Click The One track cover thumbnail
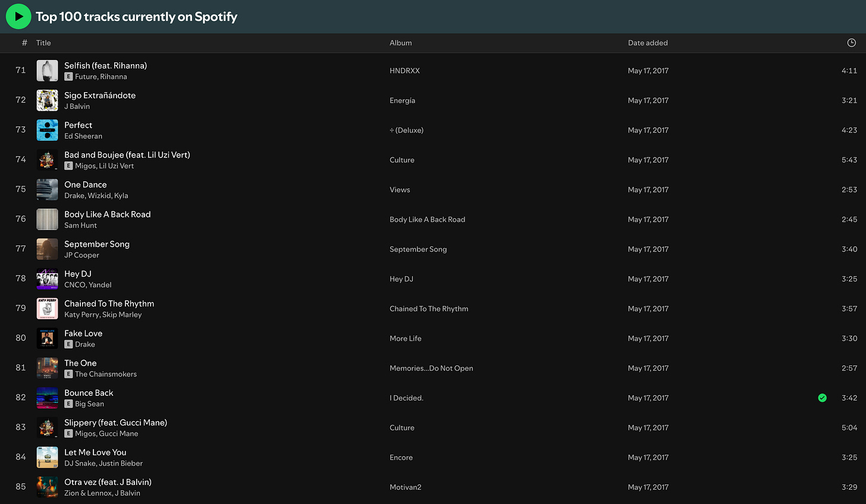 point(47,368)
